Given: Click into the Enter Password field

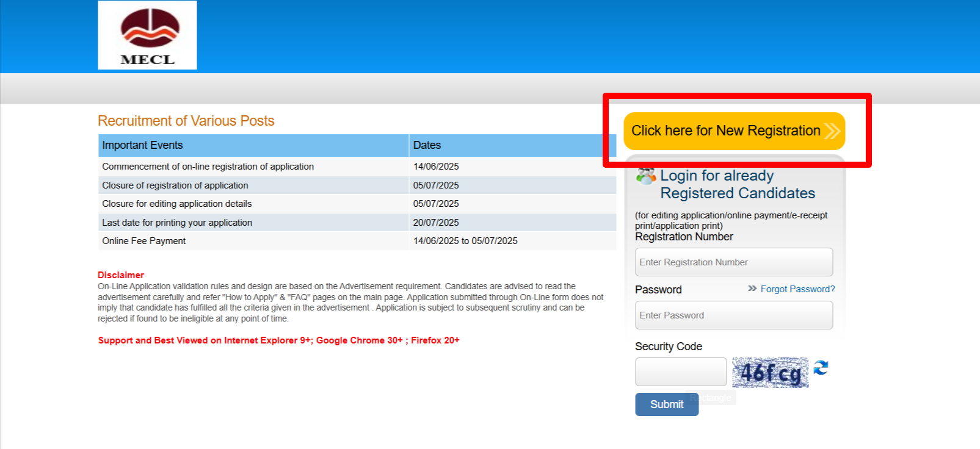Looking at the screenshot, I should (x=733, y=315).
